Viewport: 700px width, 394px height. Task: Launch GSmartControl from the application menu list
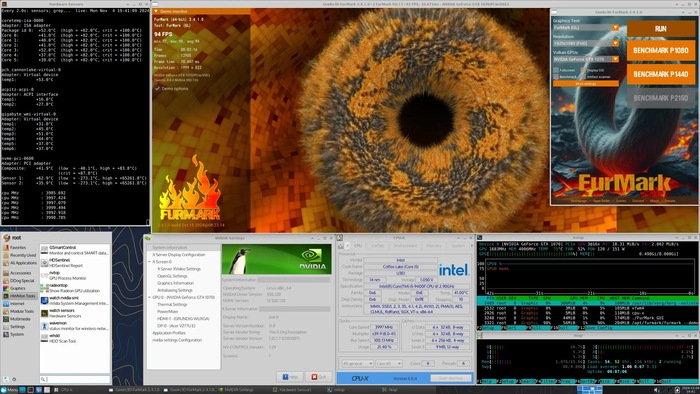(75, 250)
